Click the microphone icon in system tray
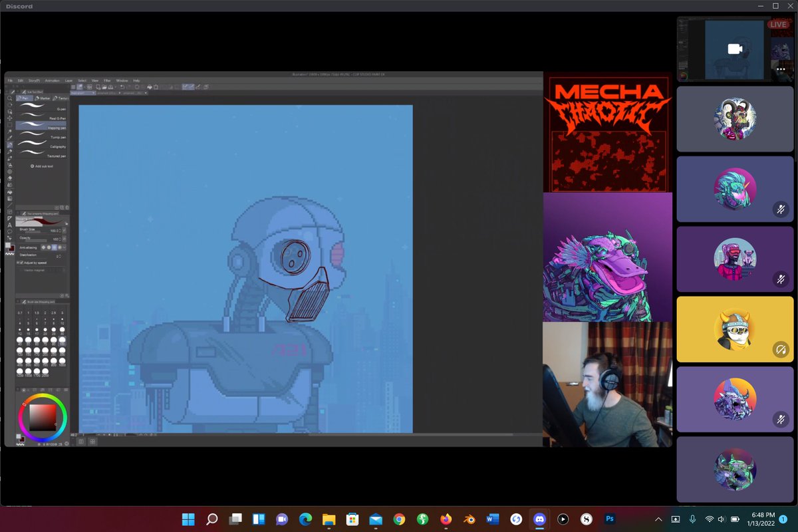This screenshot has height=532, width=798. point(693,519)
